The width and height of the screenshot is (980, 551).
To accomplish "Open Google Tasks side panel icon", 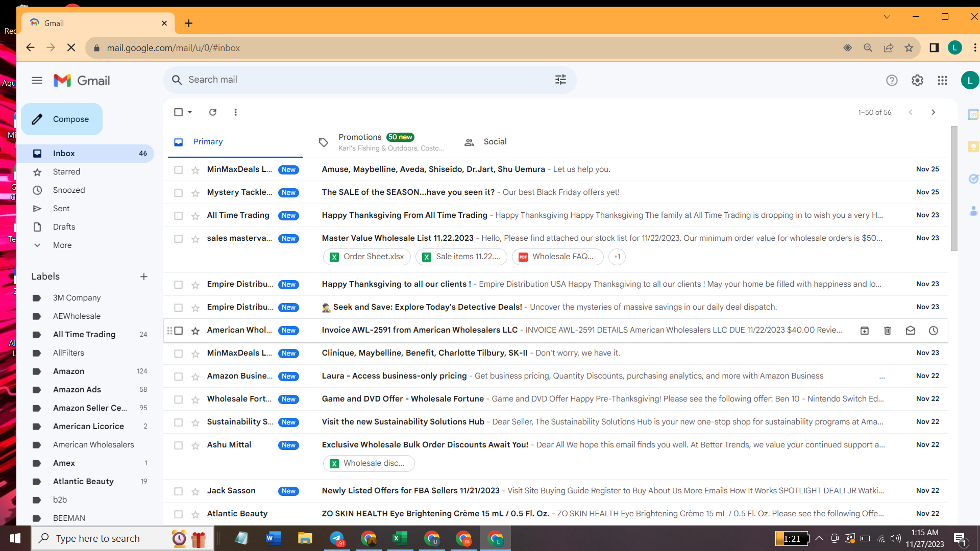I will coord(973,179).
